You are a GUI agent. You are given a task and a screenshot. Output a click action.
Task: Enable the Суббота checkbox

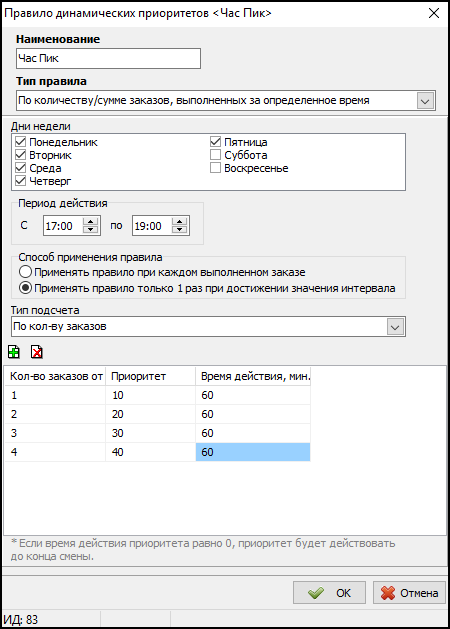pyautogui.click(x=215, y=154)
